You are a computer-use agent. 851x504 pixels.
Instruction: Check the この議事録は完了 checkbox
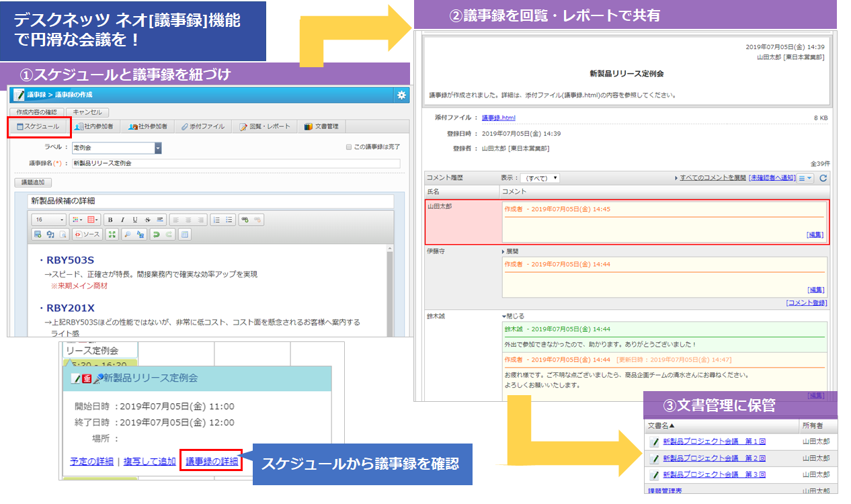coord(348,146)
